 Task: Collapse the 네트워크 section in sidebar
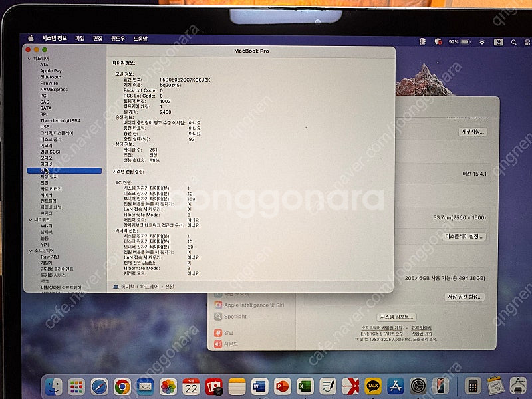coord(30,220)
